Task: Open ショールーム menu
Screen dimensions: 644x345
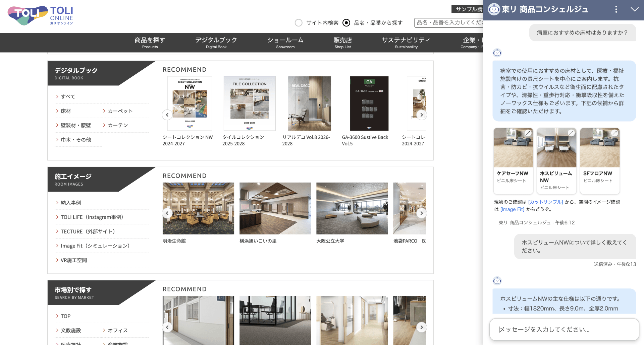Action: (285, 43)
